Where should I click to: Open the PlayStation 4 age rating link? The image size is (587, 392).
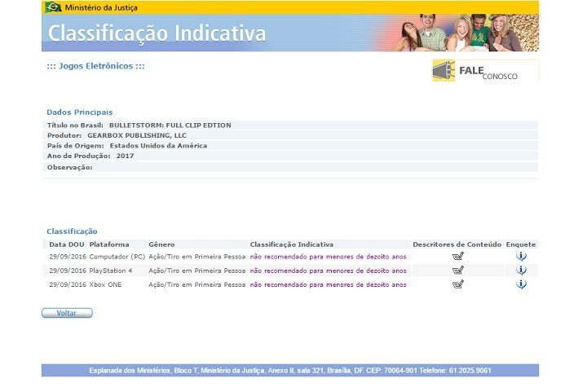click(328, 271)
